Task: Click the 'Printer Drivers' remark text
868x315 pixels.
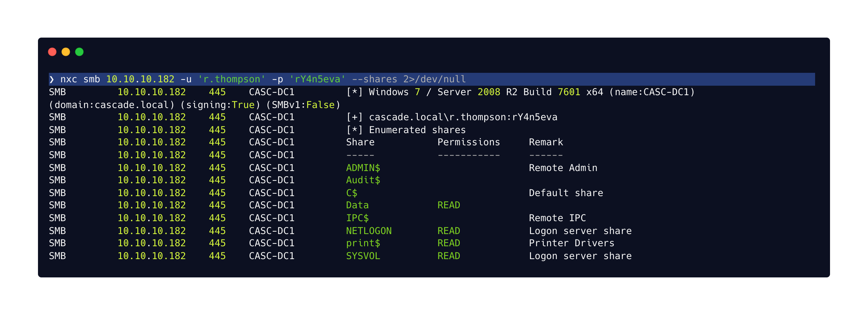Action: click(x=572, y=243)
